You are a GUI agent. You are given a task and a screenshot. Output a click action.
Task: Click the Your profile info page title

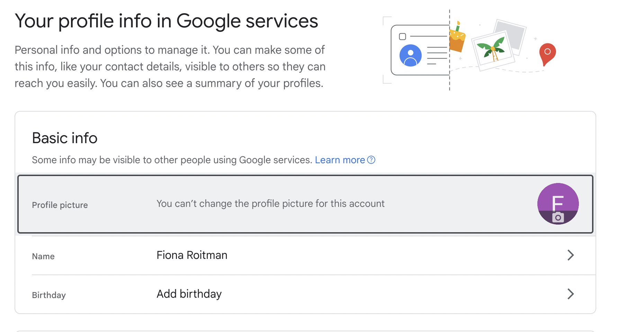pos(166,21)
